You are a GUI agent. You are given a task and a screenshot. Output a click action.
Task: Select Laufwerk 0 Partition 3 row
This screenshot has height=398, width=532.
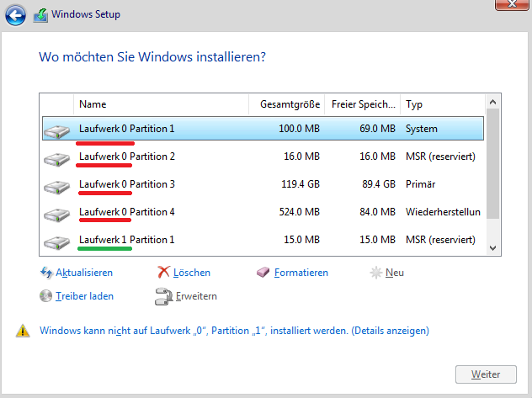(263, 184)
